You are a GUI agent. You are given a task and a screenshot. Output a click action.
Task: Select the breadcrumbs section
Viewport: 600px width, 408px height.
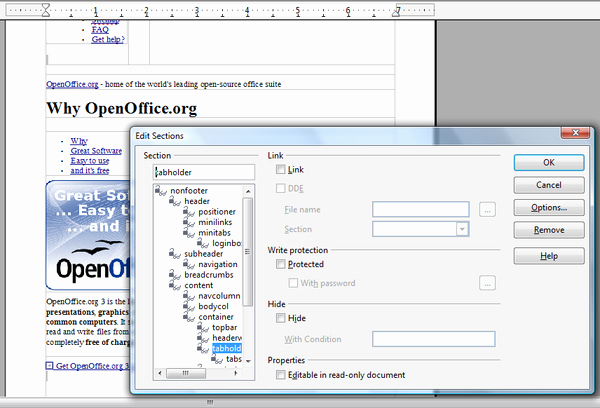(x=209, y=274)
